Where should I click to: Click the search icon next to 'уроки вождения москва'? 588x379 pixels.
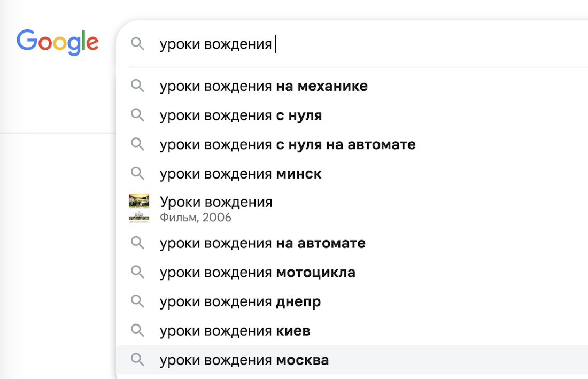138,360
